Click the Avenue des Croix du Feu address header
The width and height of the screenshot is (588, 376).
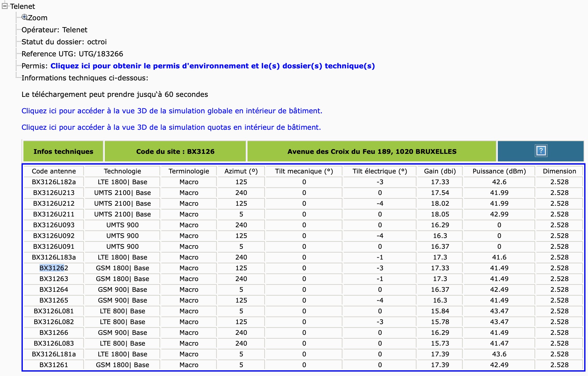tap(372, 151)
